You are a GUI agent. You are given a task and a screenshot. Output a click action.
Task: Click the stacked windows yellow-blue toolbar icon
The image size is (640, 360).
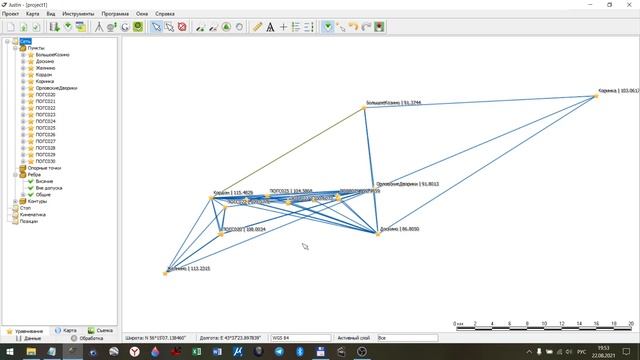[x=81, y=27]
